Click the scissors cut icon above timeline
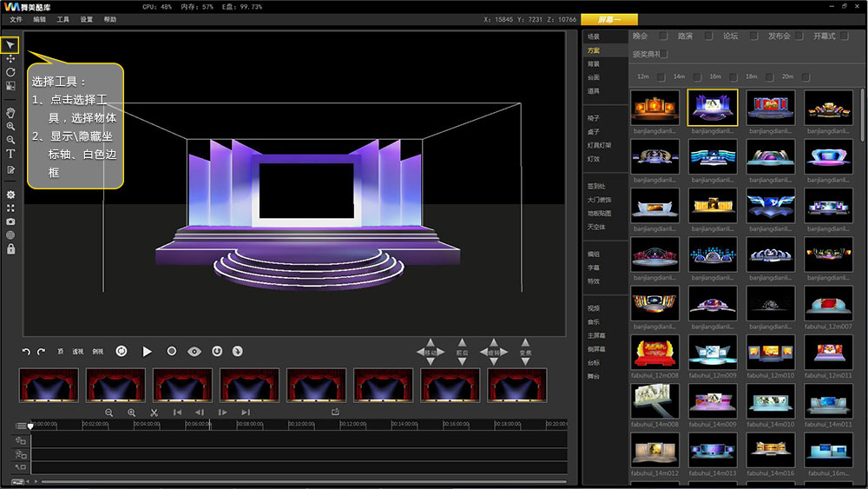This screenshot has width=868, height=489. [154, 413]
